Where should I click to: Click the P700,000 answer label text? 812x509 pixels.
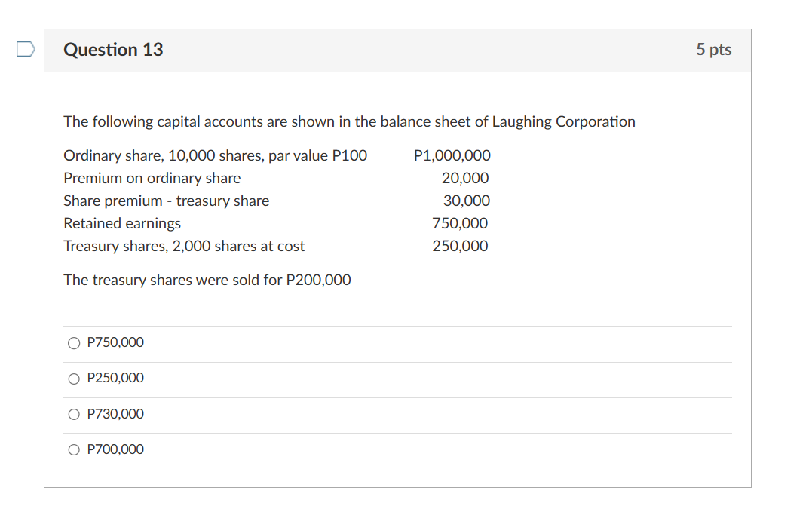(x=115, y=449)
